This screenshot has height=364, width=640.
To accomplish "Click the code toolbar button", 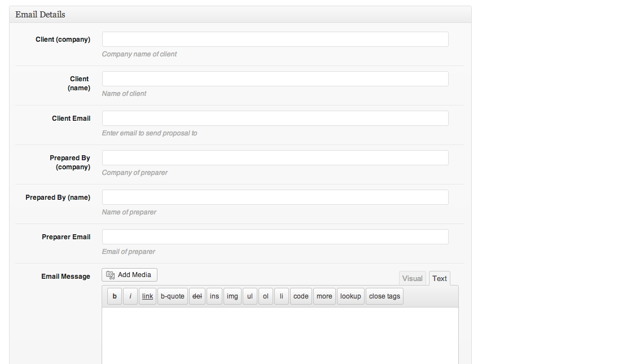I will [x=301, y=296].
